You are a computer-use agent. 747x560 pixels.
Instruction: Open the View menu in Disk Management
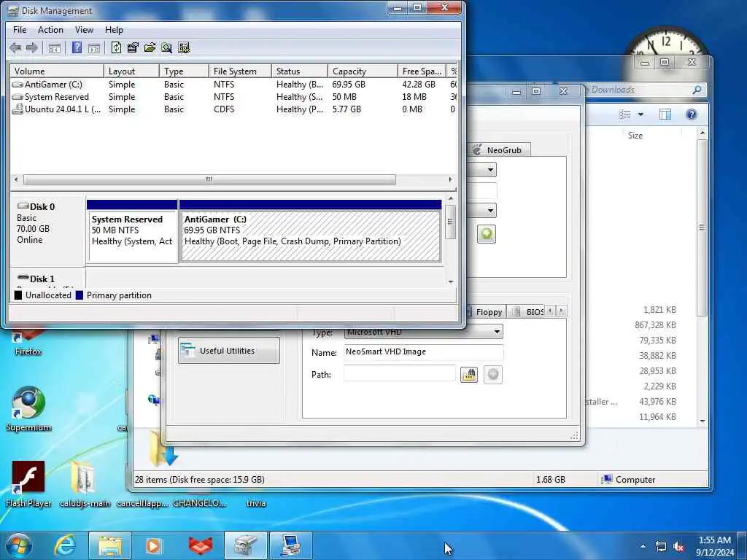(x=84, y=29)
